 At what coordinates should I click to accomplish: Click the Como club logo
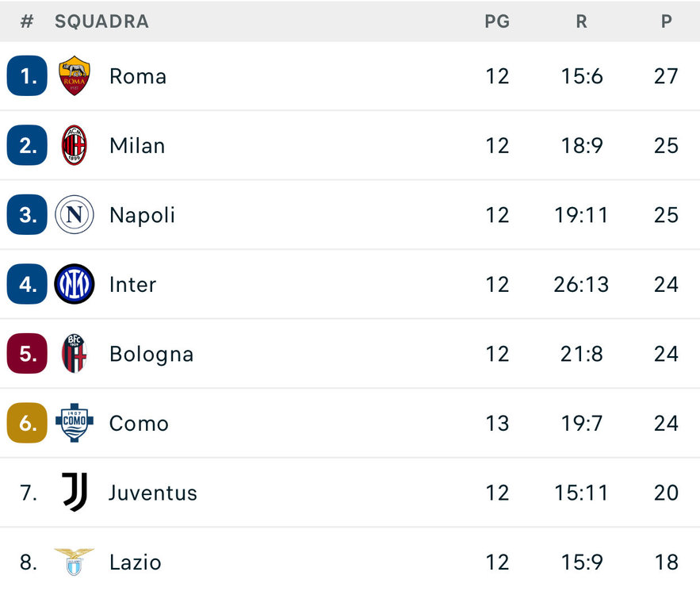coord(75,423)
